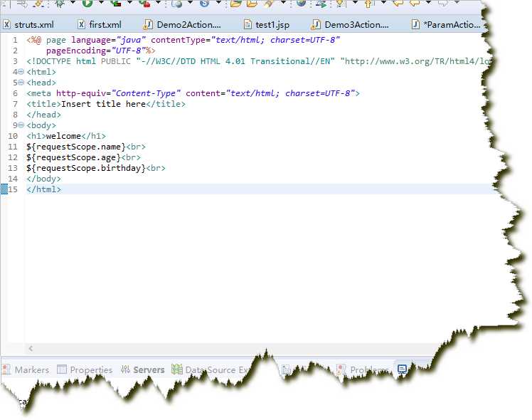
Task: Click '<!DOCTYPE' on line 3
Action: tap(48, 61)
